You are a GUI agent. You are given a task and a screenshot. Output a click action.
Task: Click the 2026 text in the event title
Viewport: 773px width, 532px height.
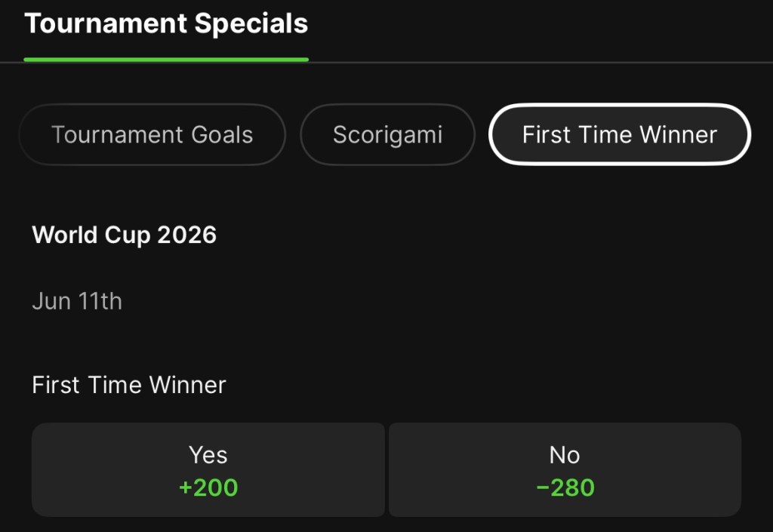point(187,235)
